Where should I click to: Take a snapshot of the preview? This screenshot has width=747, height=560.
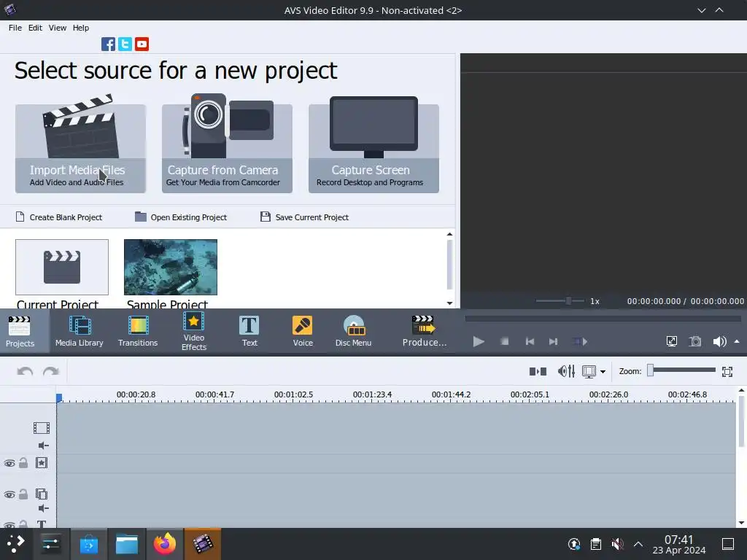695,341
